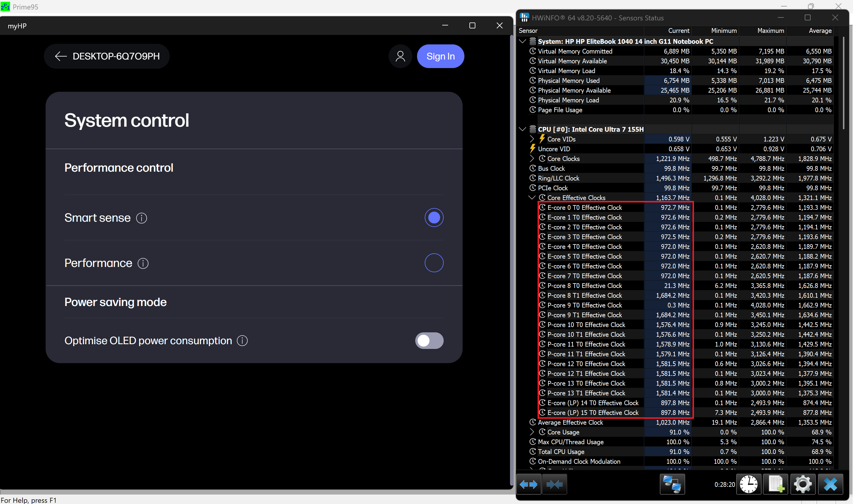853x504 pixels.
Task: Click info icon next to Performance
Action: point(143,263)
